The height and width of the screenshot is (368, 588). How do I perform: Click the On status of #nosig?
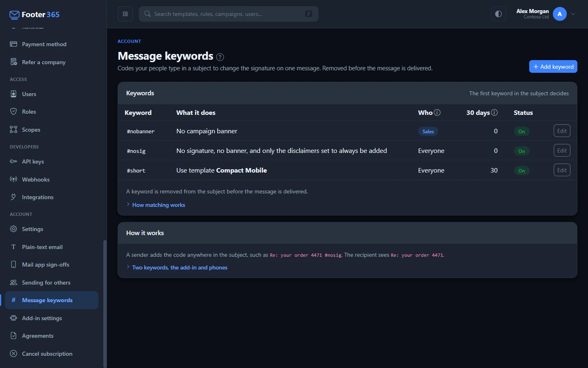(x=521, y=151)
